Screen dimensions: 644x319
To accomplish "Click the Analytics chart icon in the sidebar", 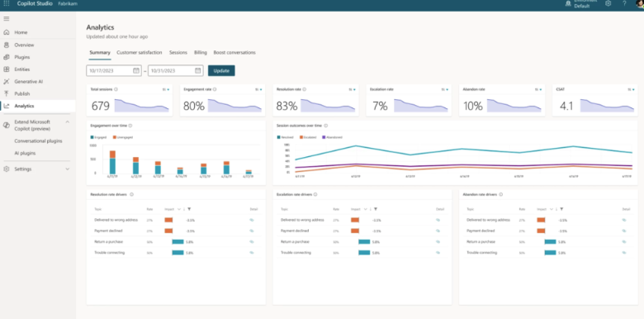I will [x=6, y=106].
